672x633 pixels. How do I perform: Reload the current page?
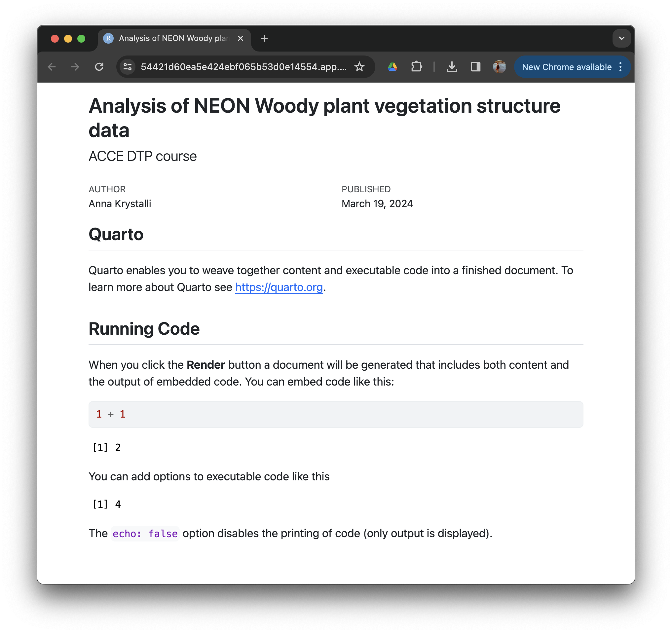pos(99,67)
